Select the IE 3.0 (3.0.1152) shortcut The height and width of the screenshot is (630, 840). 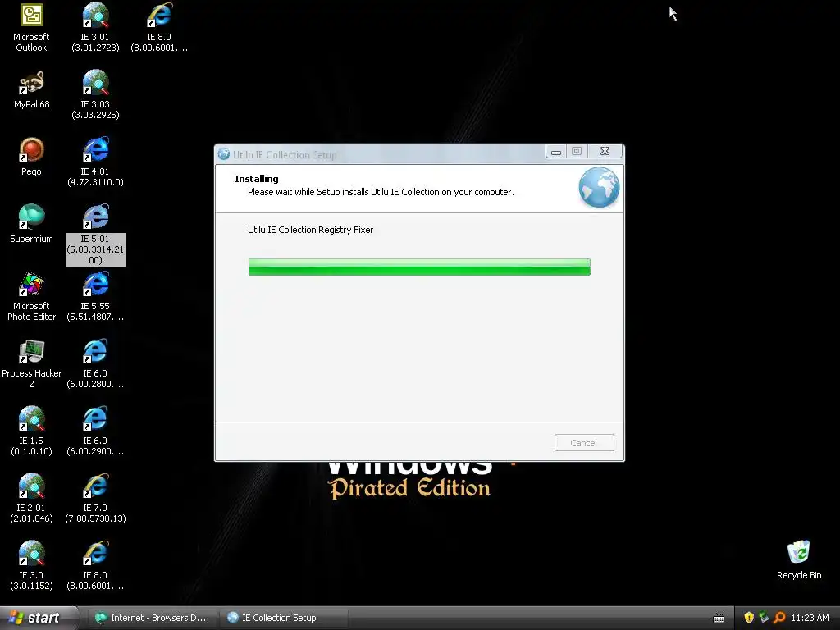point(31,566)
